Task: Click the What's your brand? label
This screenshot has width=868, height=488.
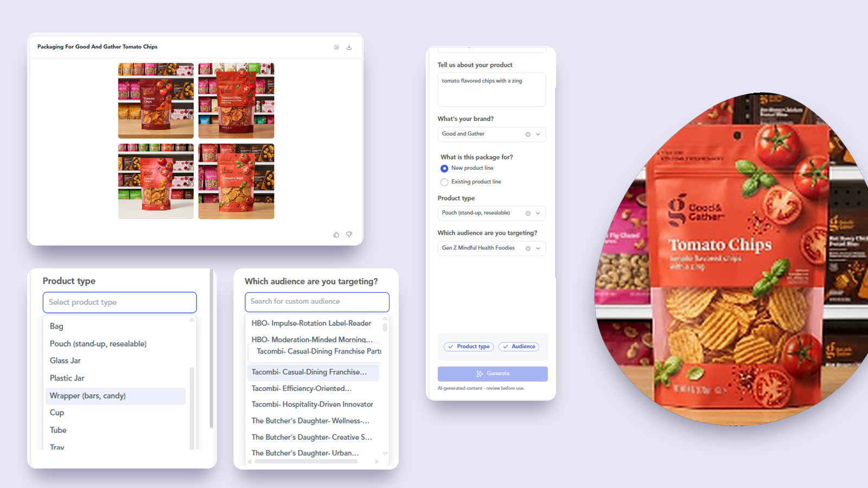Action: pyautogui.click(x=465, y=119)
